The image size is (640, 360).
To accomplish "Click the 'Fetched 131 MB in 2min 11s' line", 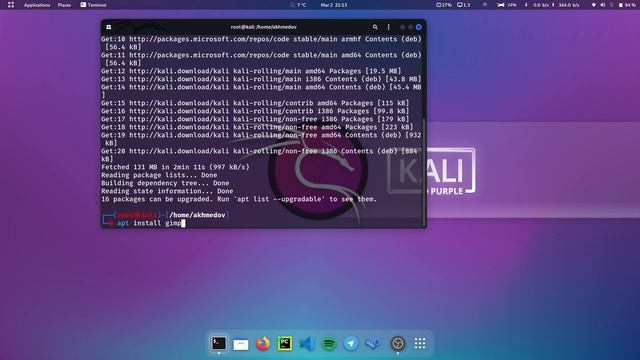I will pyautogui.click(x=175, y=167).
